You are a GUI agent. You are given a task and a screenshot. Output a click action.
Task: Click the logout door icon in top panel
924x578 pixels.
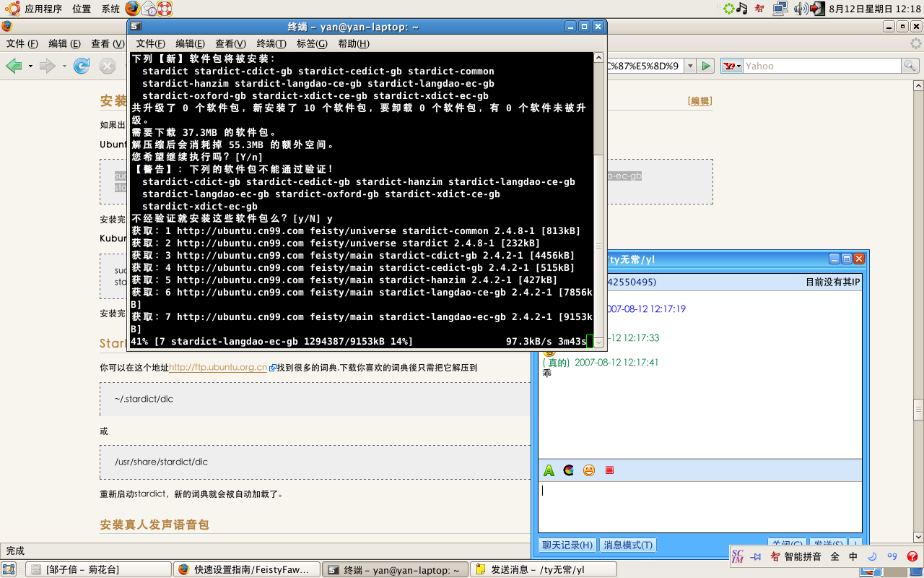click(x=817, y=9)
